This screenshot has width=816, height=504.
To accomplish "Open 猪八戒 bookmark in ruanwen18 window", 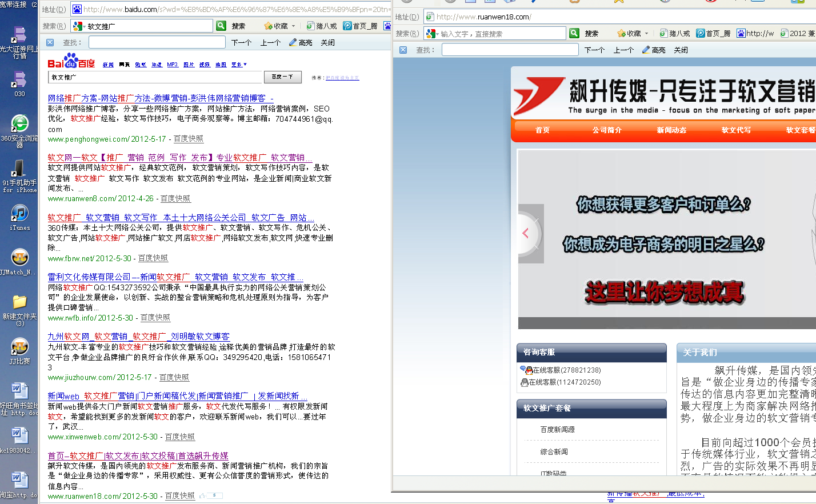I will (675, 33).
